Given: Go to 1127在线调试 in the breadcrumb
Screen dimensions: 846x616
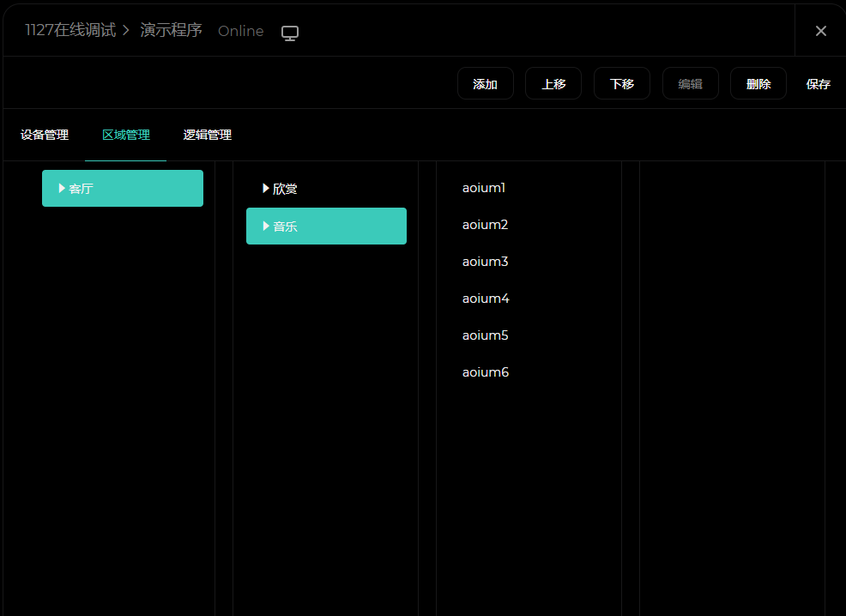Looking at the screenshot, I should coord(70,30).
